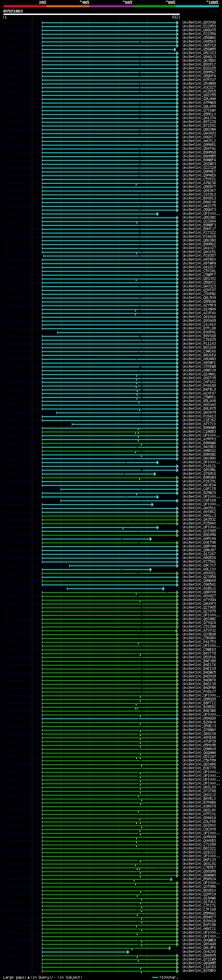Click the query end position 612
Viewport: 222px width, 980px height.
(175, 17)
